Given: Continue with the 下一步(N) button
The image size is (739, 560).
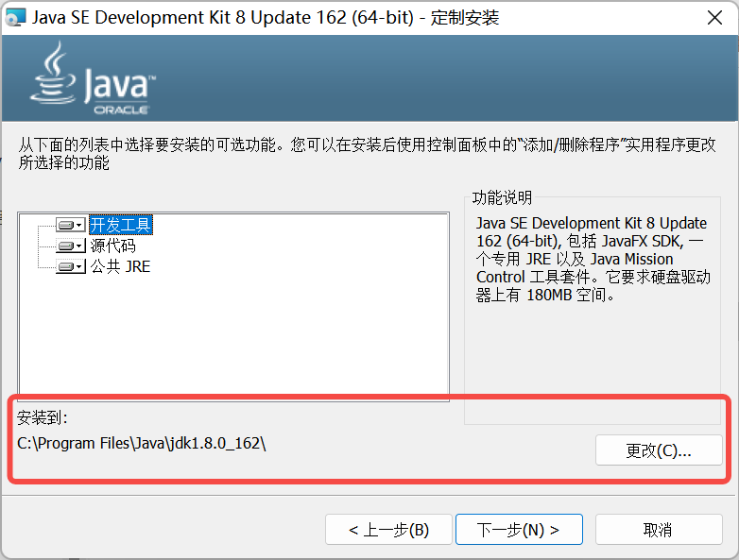Looking at the screenshot, I should coord(519,530).
